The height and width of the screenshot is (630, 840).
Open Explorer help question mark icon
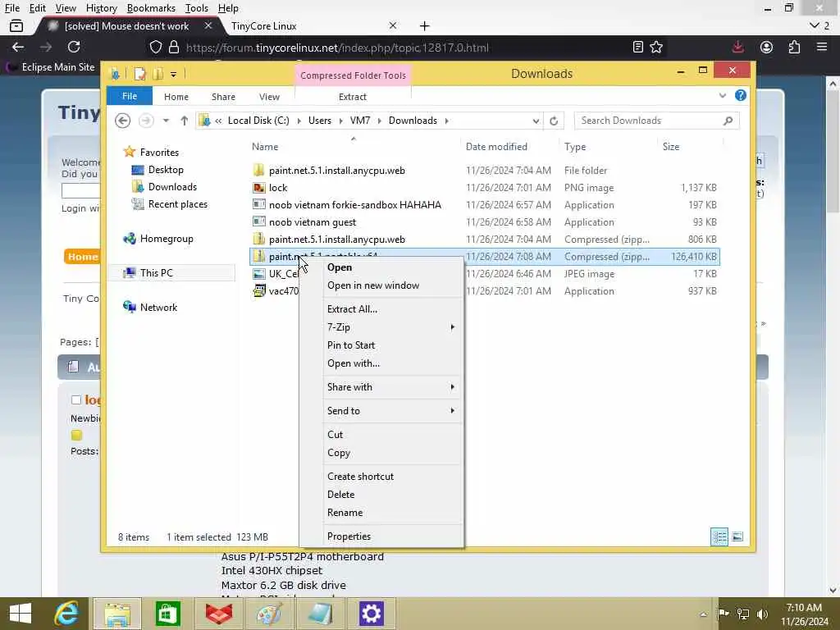click(x=741, y=95)
